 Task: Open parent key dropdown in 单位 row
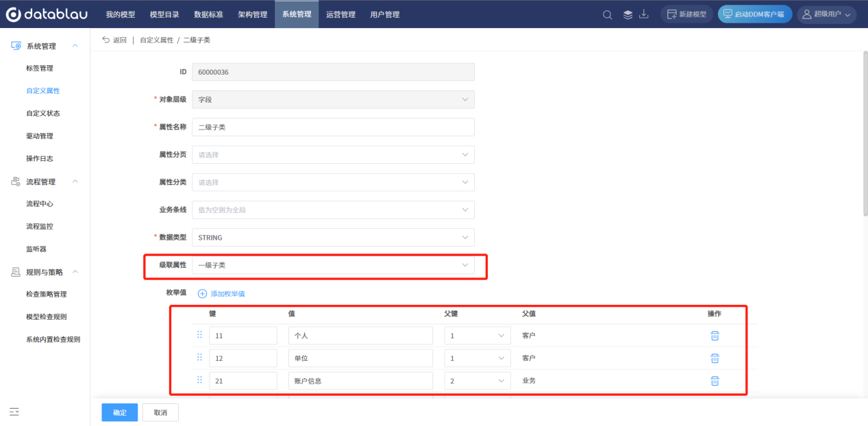[478, 358]
